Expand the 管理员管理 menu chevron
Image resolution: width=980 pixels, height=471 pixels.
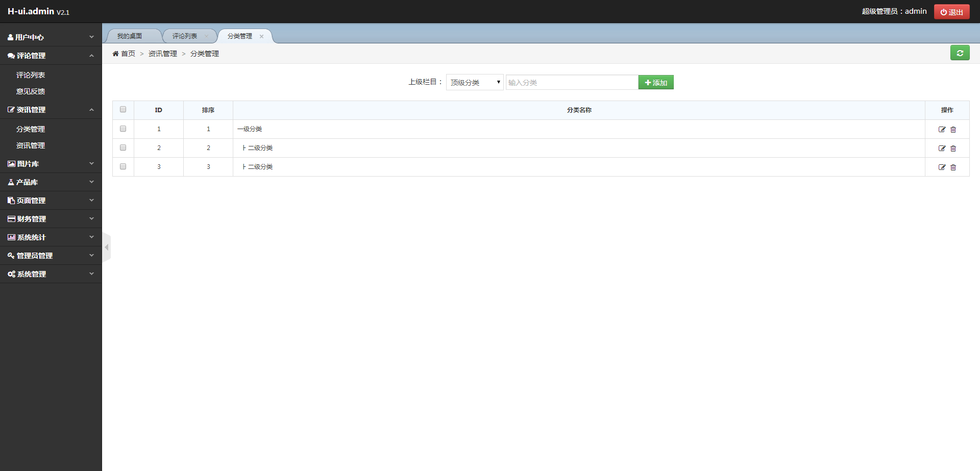point(91,255)
